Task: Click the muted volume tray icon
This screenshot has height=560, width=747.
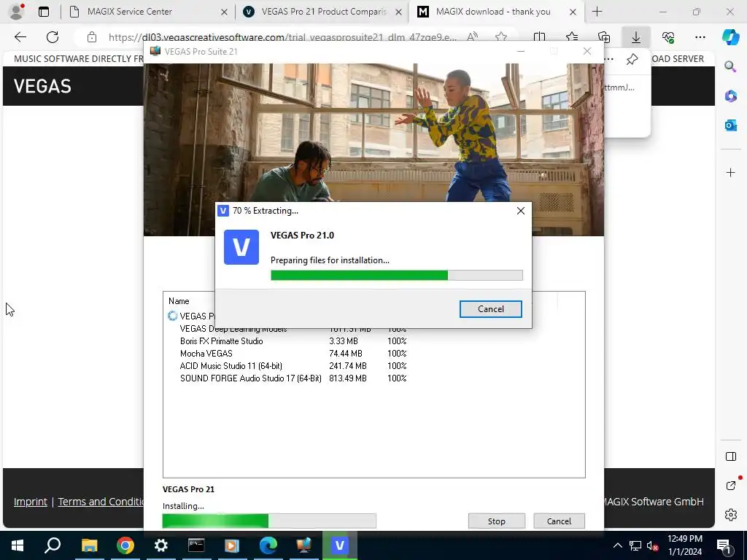Action: pyautogui.click(x=652, y=545)
